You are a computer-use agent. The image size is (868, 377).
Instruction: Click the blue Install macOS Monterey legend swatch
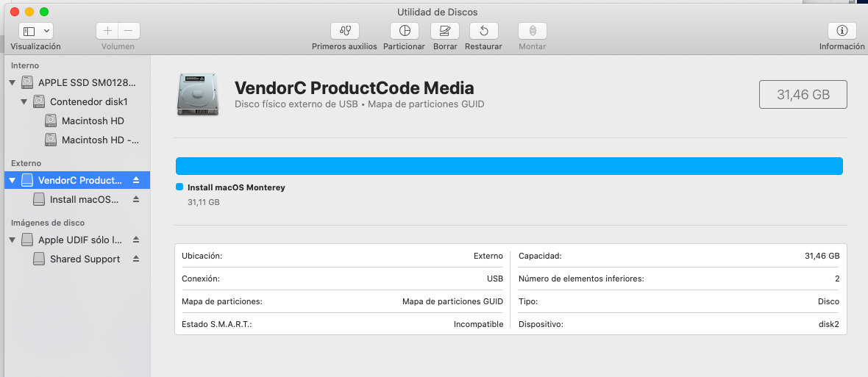tap(179, 187)
